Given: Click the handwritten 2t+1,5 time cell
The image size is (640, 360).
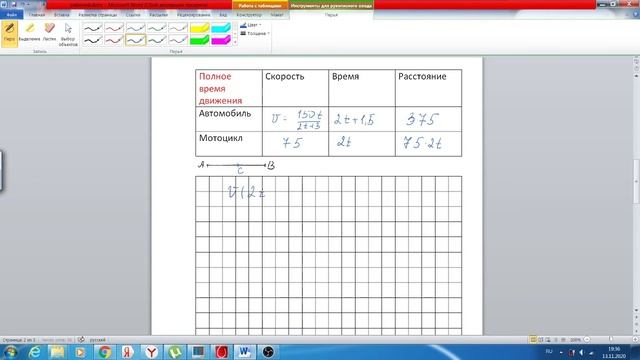Looking at the screenshot, I should (x=362, y=119).
